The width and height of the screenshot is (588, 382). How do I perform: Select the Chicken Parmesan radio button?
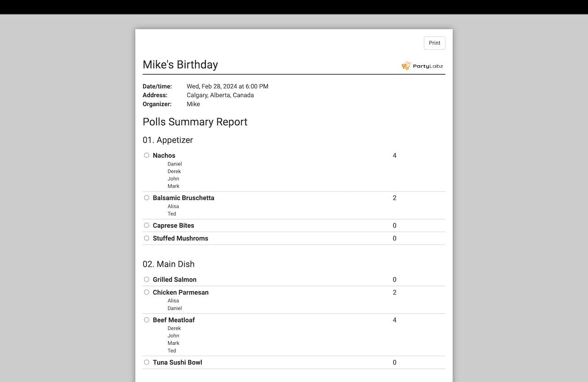click(147, 292)
